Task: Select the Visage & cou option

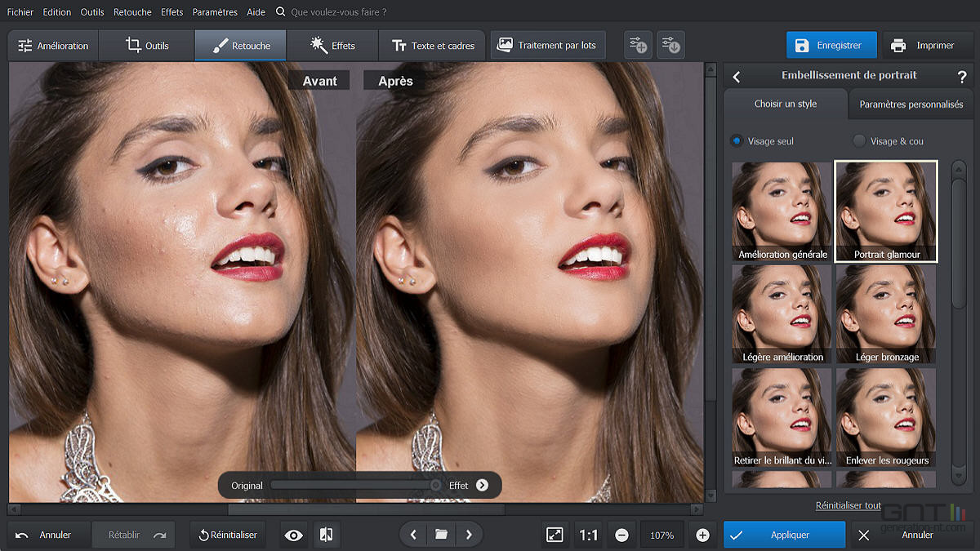Action: (x=859, y=140)
